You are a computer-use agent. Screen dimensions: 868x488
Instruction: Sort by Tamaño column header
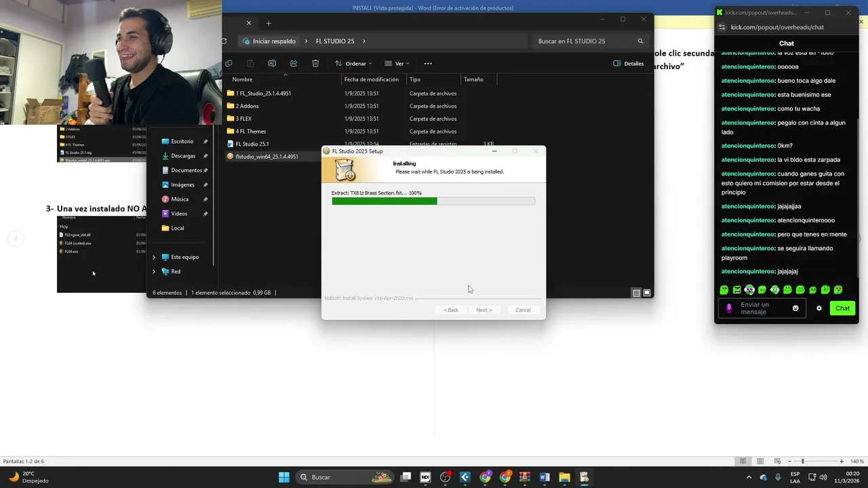click(473, 79)
